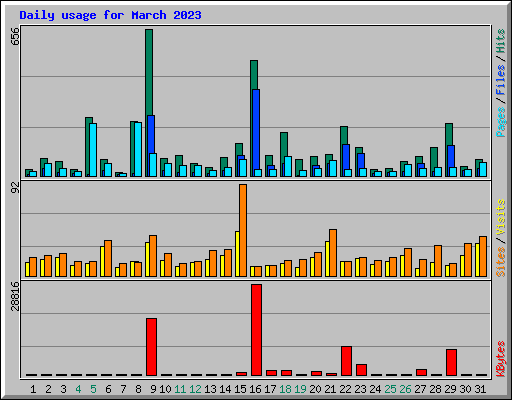Click day 16 on the x-axis

255,389
